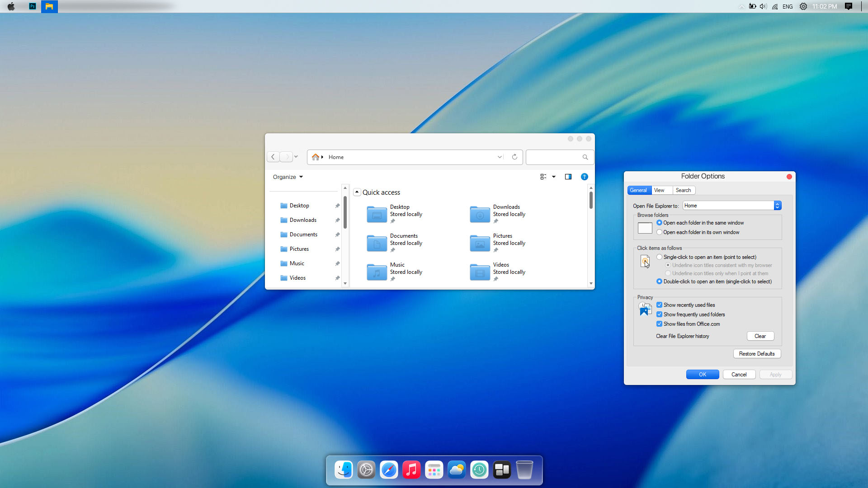
Task: Click the Home icon in the address bar
Action: 315,157
